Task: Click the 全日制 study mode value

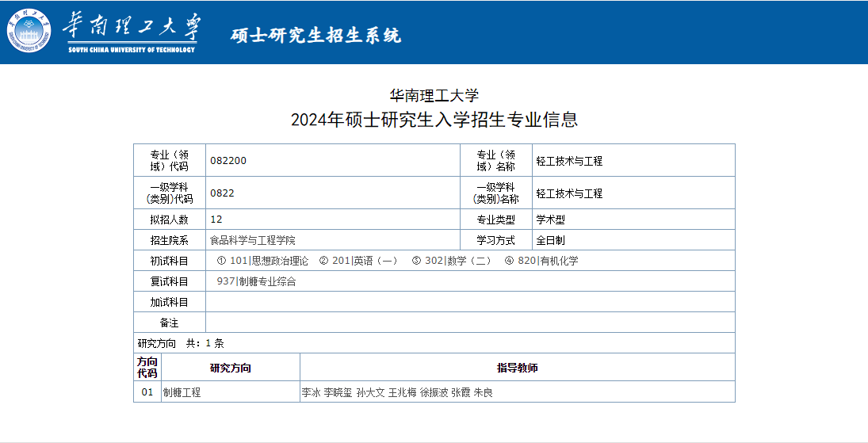Action: (x=550, y=240)
